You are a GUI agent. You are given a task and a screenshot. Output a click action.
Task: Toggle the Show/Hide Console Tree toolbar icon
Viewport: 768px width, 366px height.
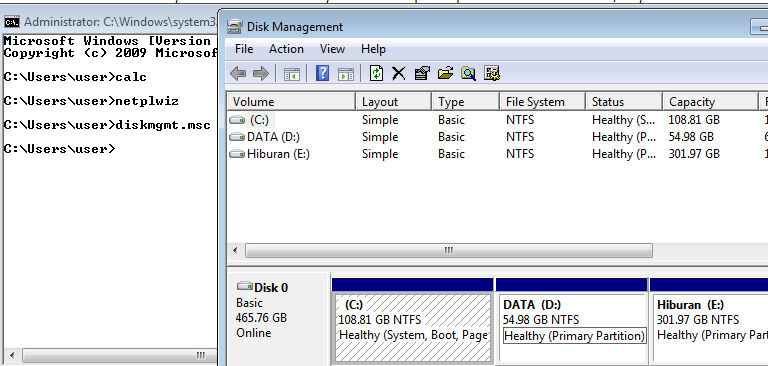[x=291, y=74]
